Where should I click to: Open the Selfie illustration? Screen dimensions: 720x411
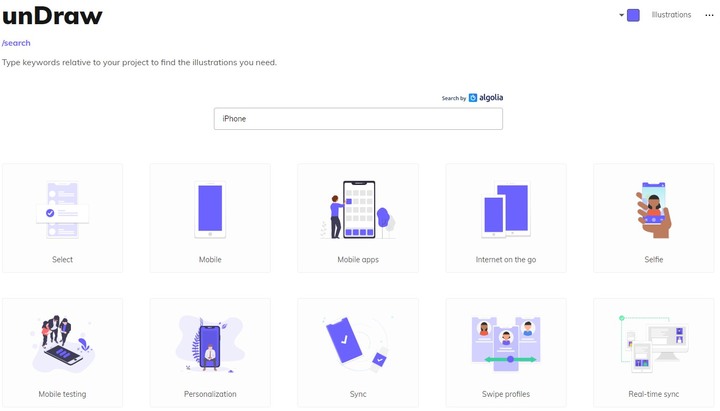654,218
